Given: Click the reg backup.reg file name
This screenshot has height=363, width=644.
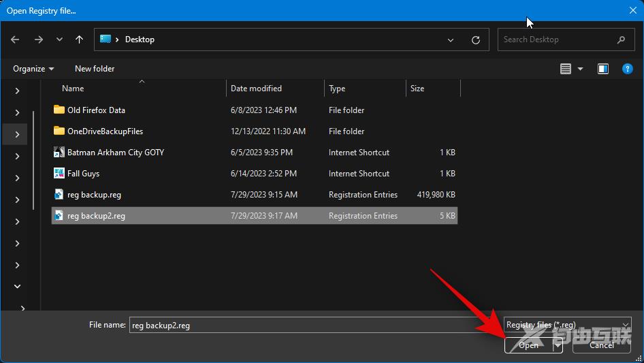Looking at the screenshot, I should click(x=94, y=195).
